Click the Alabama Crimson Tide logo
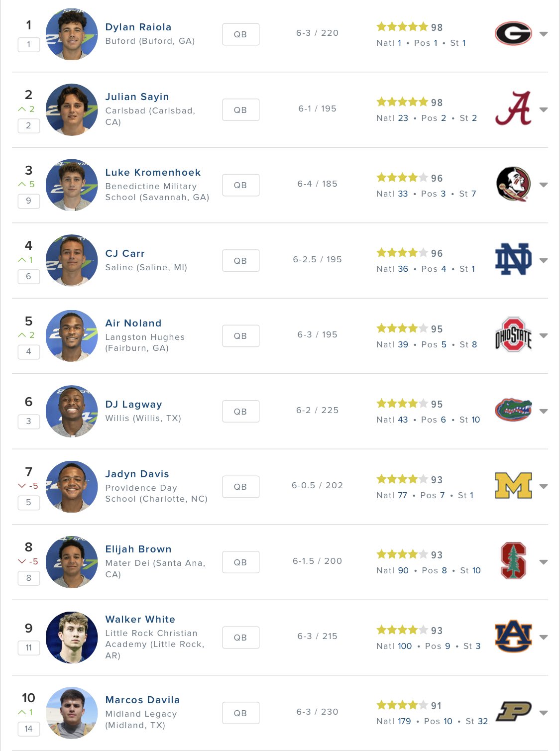 coord(513,108)
